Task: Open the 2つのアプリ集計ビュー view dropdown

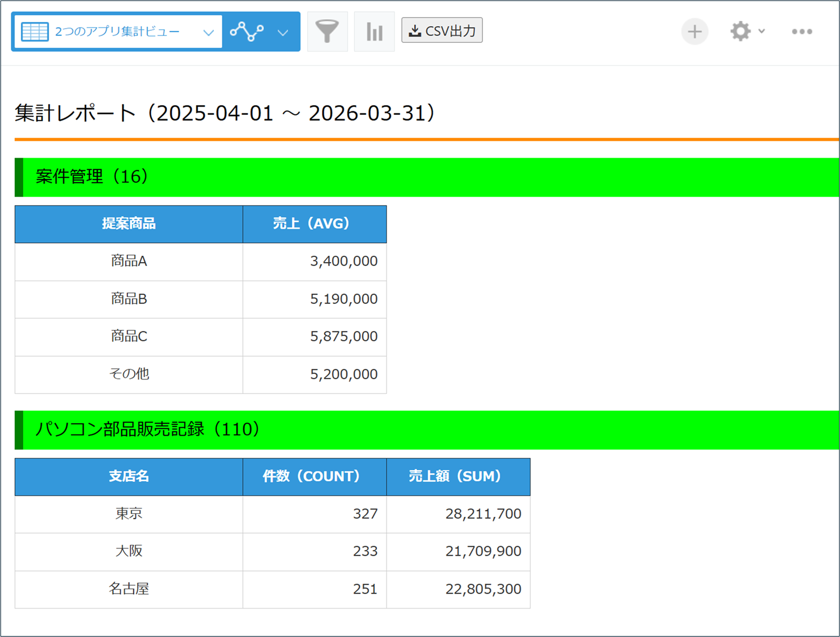Action: click(x=208, y=32)
